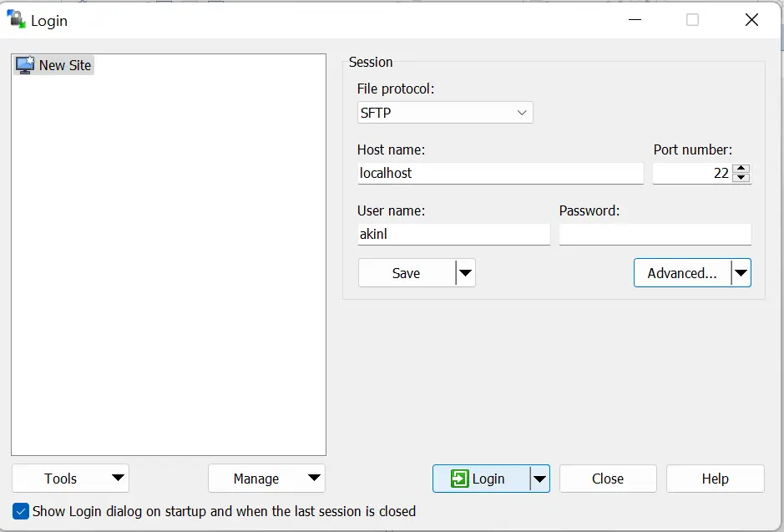This screenshot has width=784, height=532.
Task: Click the green Login arrow icon
Action: [459, 479]
